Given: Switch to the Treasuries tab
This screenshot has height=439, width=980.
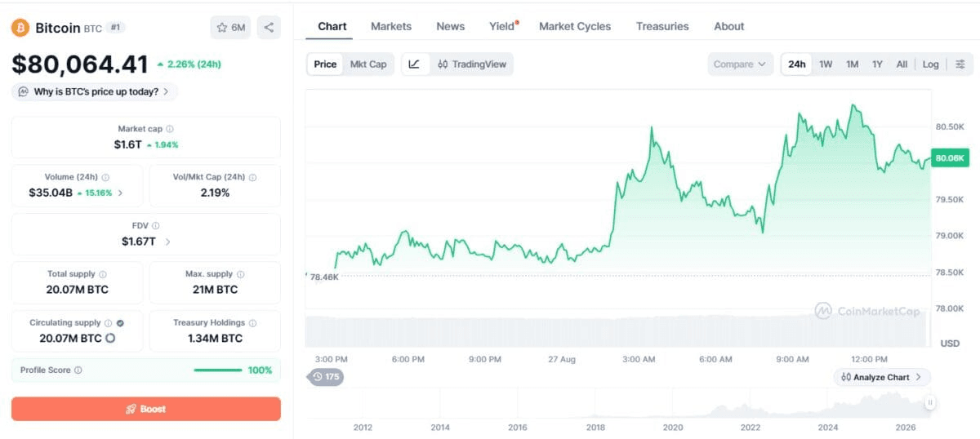Looking at the screenshot, I should (x=662, y=26).
